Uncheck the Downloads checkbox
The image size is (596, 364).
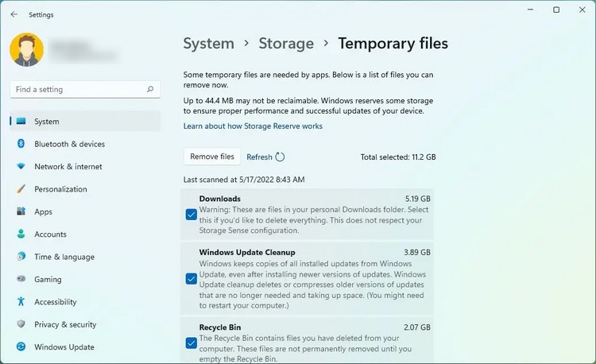[x=192, y=215]
